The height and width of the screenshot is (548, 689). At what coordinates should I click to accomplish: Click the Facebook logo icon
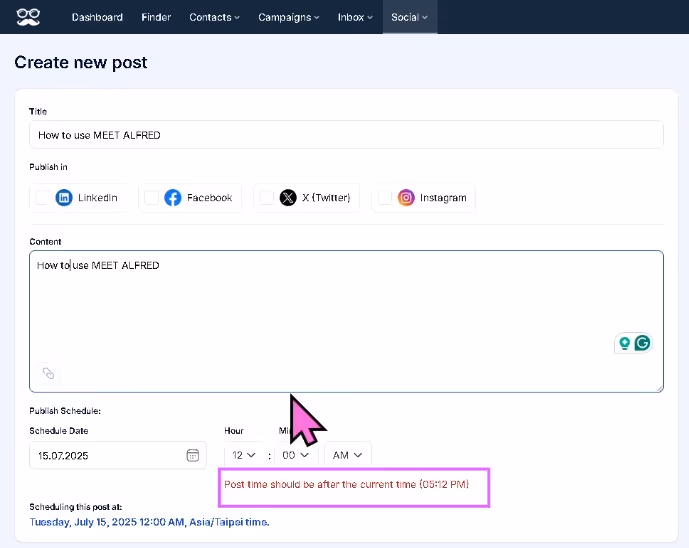pos(173,198)
